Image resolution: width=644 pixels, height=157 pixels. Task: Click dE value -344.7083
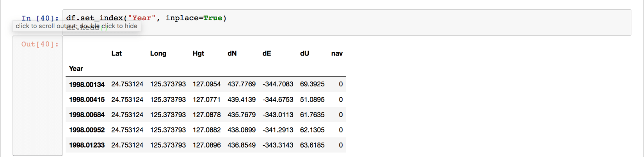point(278,84)
